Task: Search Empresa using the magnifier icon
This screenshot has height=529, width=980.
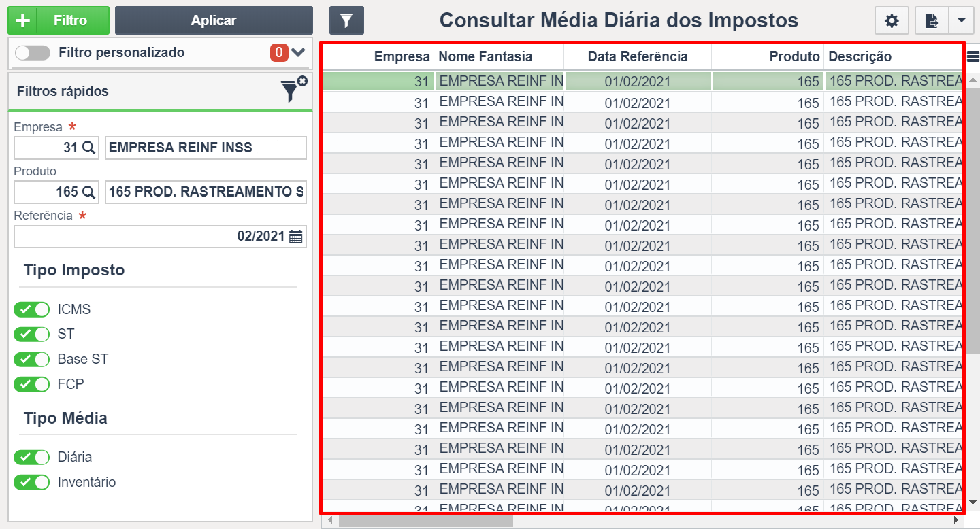Action: pos(89,148)
